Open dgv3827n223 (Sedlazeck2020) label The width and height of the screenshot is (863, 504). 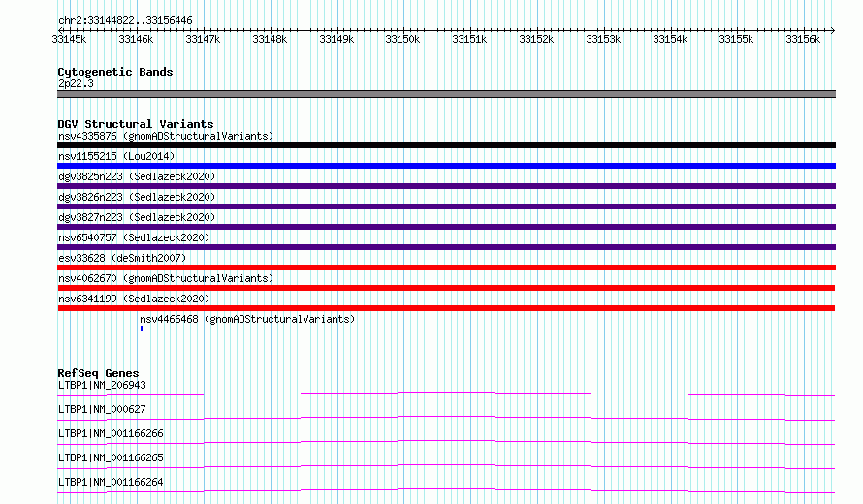[x=137, y=217]
